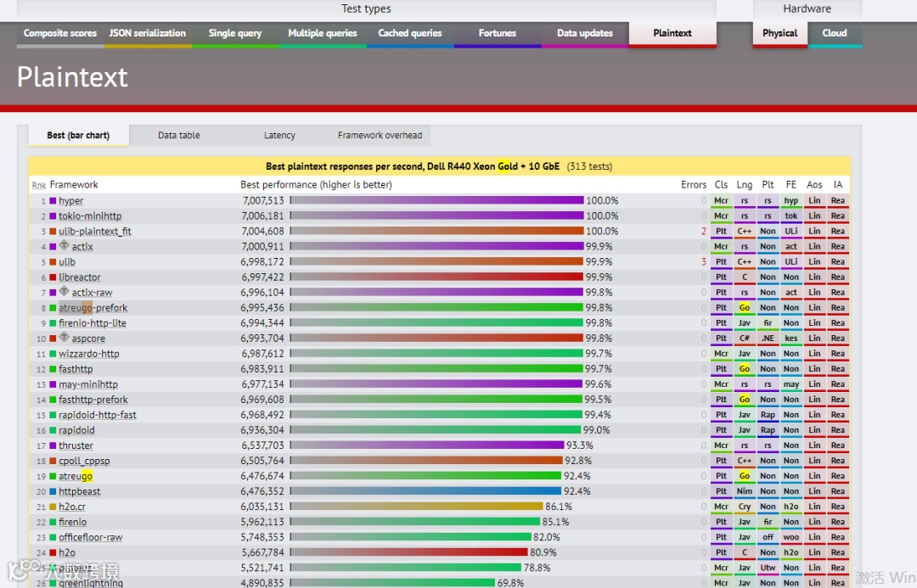
Task: Click the badge icon next to aspcore
Action: coord(65,337)
